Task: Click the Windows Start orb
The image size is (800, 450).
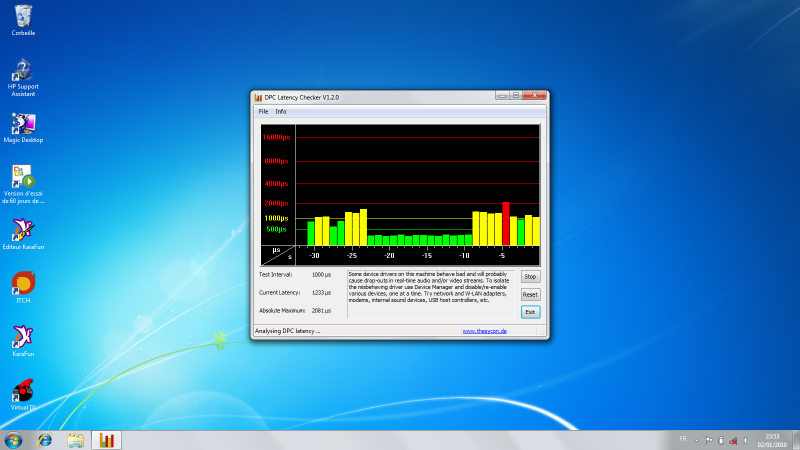Action: coord(14,440)
